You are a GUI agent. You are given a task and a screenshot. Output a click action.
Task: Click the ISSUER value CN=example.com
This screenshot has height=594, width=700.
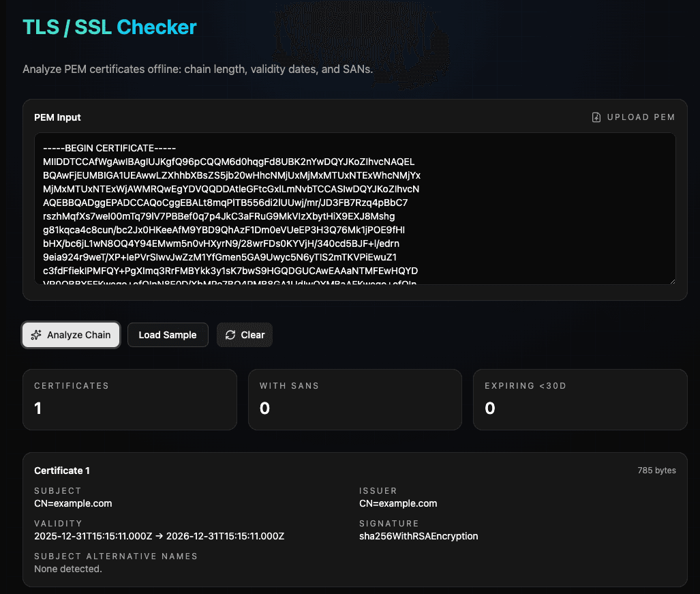[x=398, y=503]
